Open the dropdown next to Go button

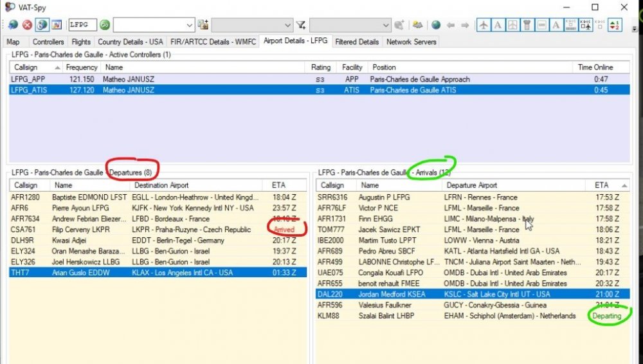[x=189, y=25]
